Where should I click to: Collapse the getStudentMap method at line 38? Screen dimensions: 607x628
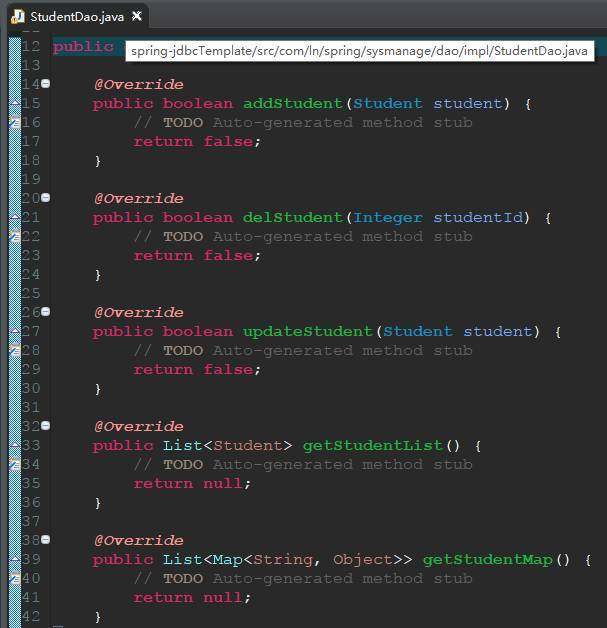[46, 539]
